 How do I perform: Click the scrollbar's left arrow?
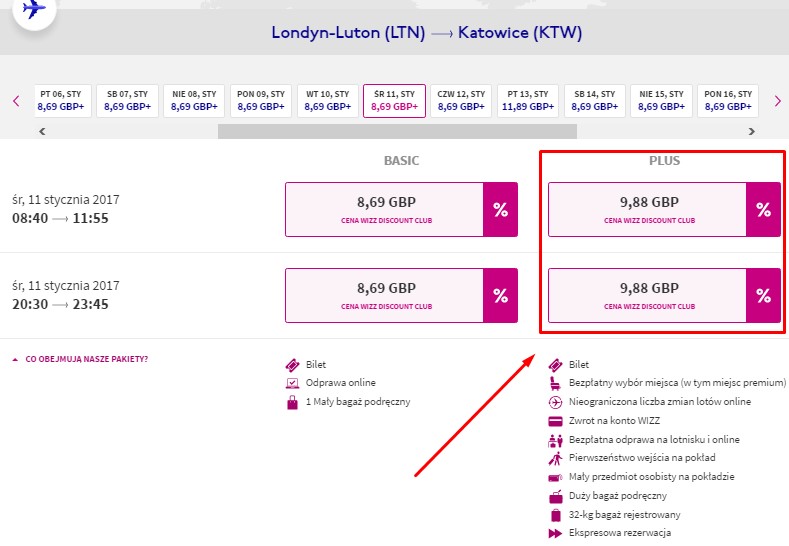(x=42, y=131)
